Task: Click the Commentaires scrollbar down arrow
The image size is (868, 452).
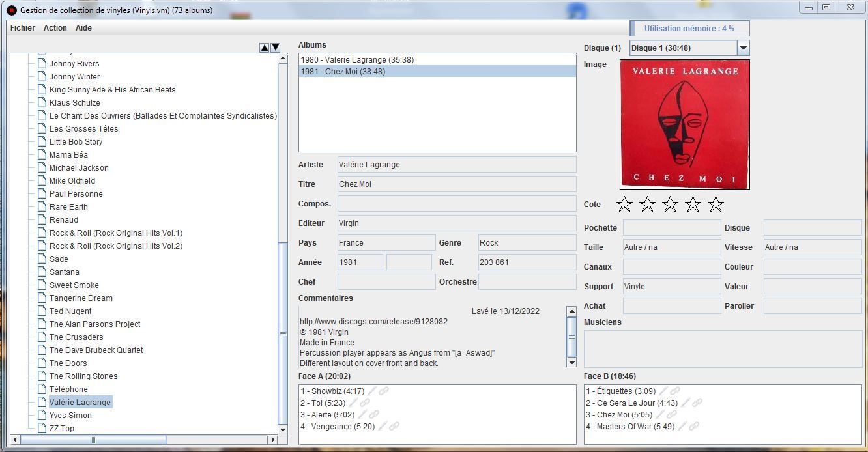Action: click(x=571, y=363)
